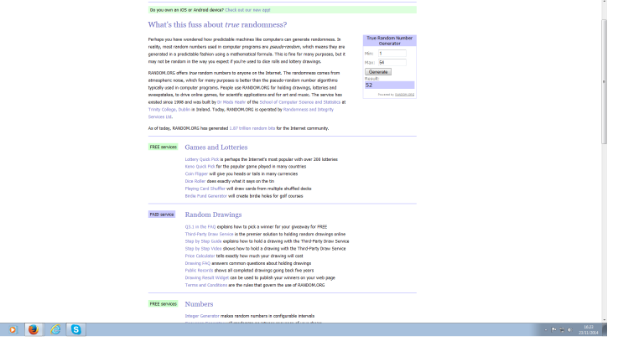
Task: Follow the RANDOM.ORG powered-by link
Action: (404, 95)
